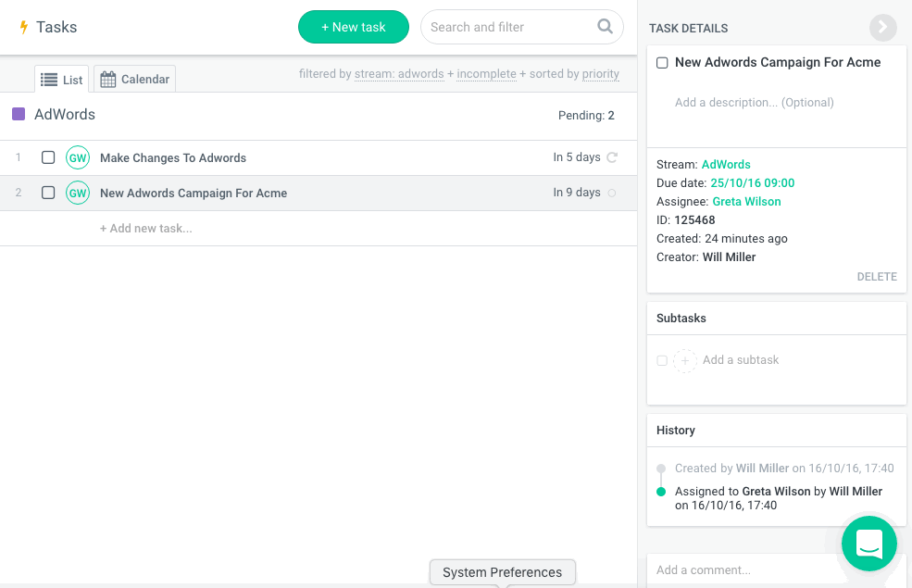
Task: Switch to the Calendar tab
Action: pyautogui.click(x=135, y=80)
